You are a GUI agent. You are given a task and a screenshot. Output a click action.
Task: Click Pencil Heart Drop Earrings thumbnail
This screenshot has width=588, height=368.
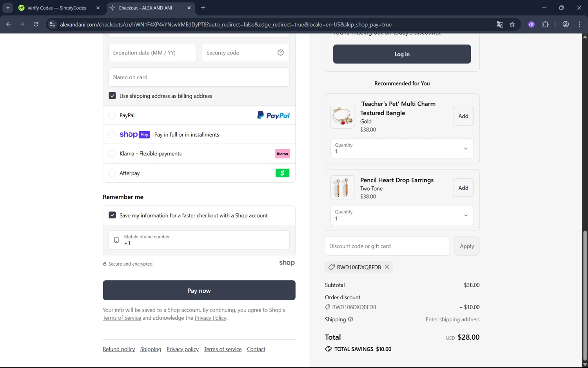click(343, 188)
